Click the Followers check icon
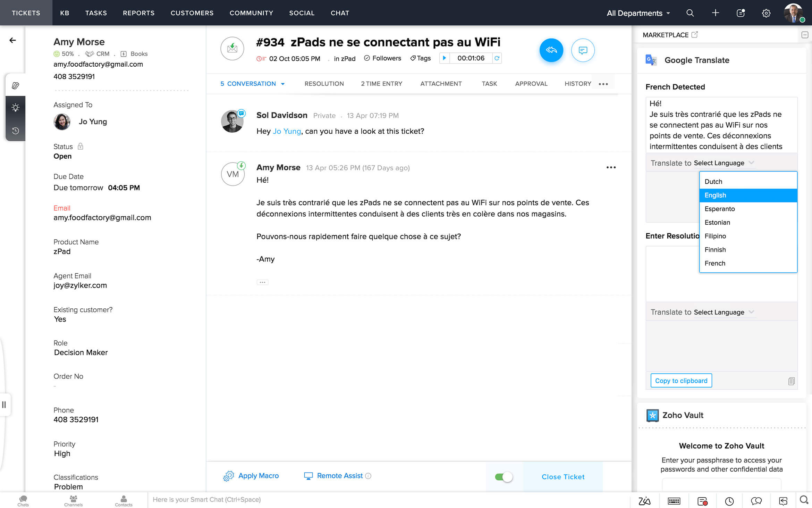The width and height of the screenshot is (812, 508). point(367,58)
